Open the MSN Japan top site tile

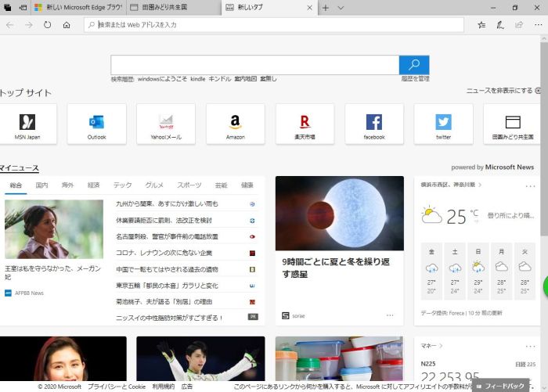27,124
